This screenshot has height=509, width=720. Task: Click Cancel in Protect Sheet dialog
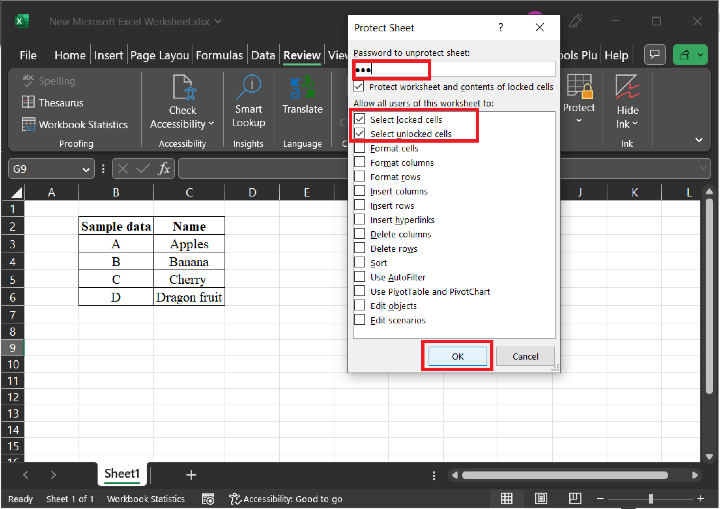[525, 356]
